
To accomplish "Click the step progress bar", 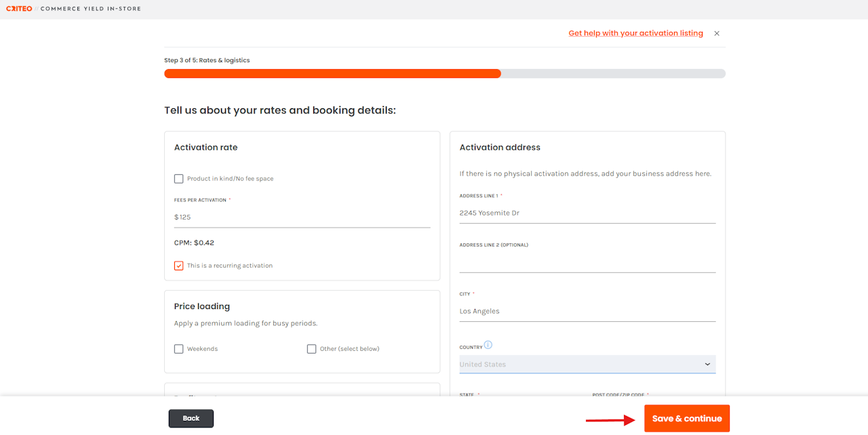I will click(x=444, y=74).
